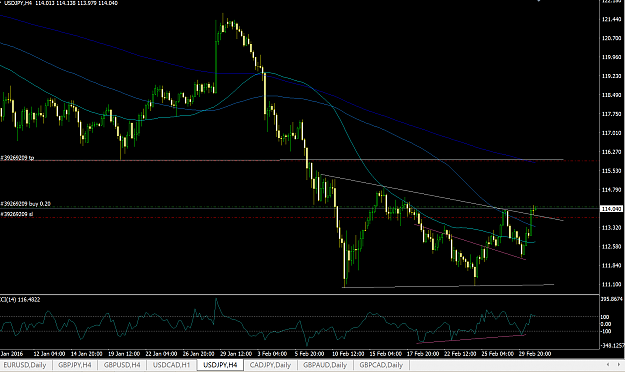Click the CCI(14) 116.4822 indicator label

coord(20,299)
